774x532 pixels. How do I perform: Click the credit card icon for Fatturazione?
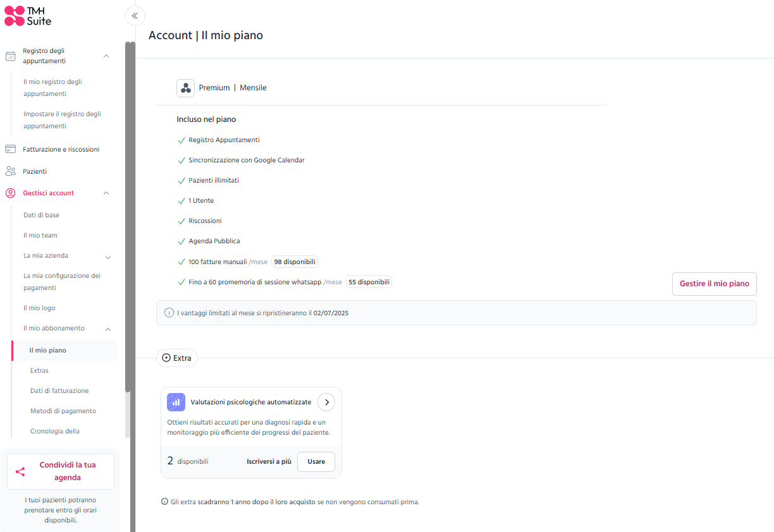coord(10,149)
